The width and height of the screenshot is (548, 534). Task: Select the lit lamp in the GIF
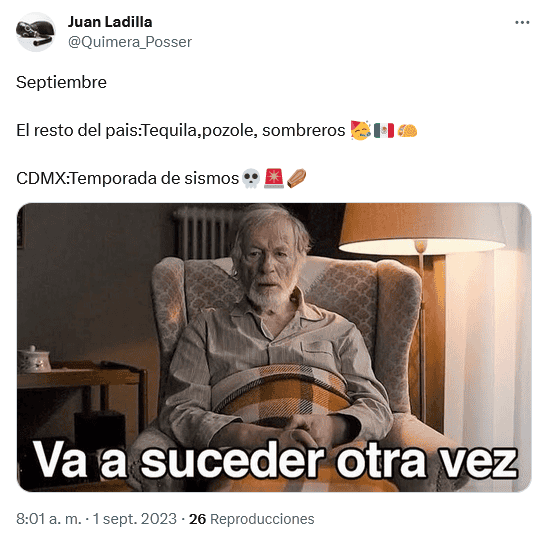point(422,229)
